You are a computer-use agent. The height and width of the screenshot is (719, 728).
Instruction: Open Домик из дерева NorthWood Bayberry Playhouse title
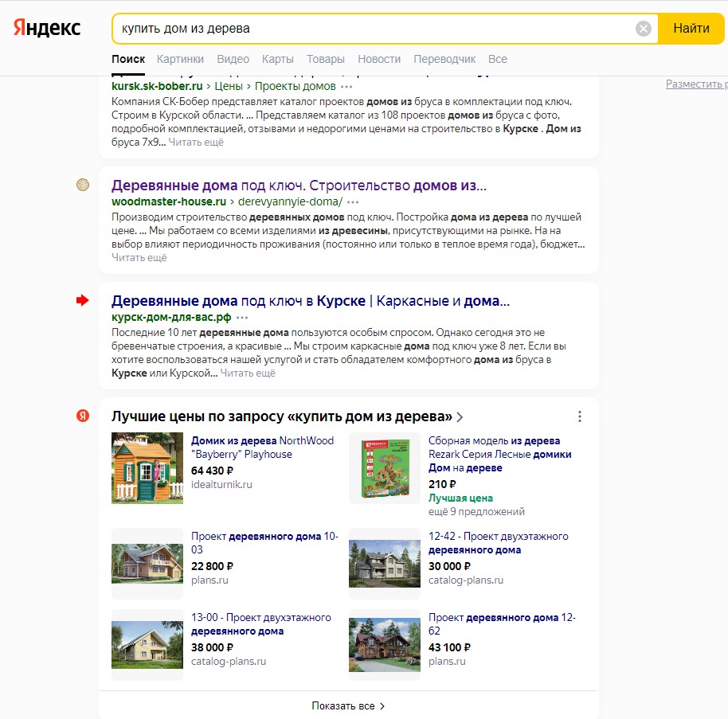262,447
